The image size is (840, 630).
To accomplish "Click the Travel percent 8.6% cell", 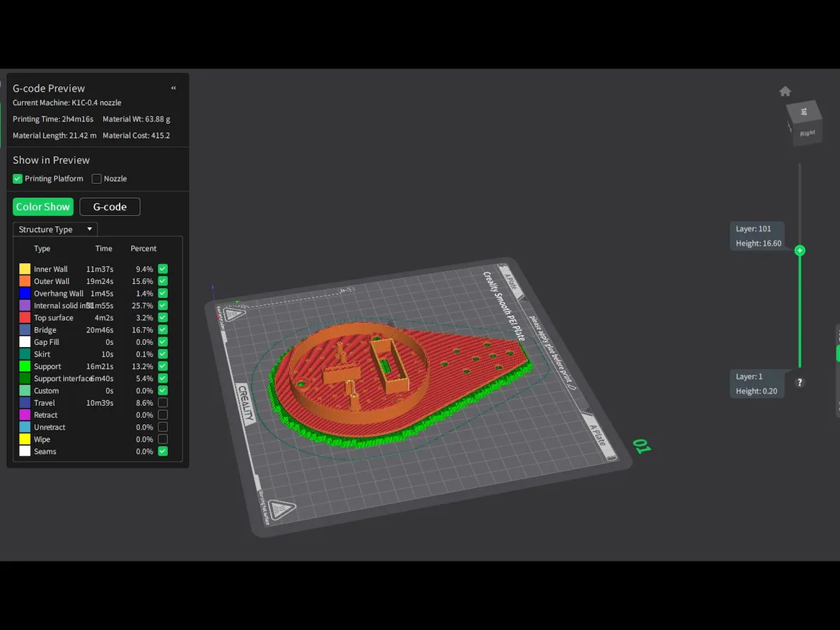I will 143,402.
